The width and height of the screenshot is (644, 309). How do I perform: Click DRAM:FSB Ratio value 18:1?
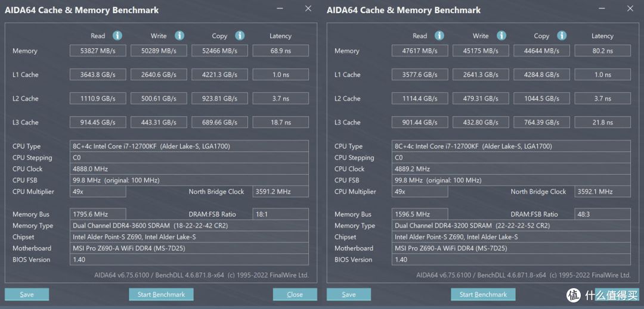(x=280, y=214)
